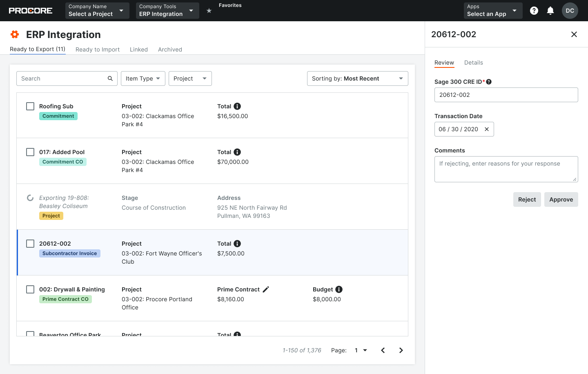Viewport: 588px width, 374px height.
Task: Select the 20612-002 row checkbox
Action: click(30, 244)
